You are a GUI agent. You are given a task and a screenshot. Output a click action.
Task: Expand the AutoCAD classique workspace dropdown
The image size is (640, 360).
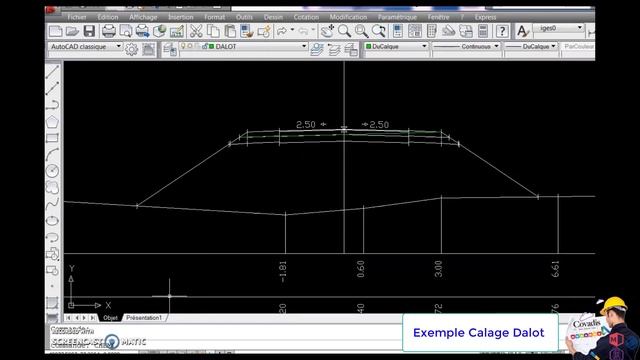click(x=118, y=46)
